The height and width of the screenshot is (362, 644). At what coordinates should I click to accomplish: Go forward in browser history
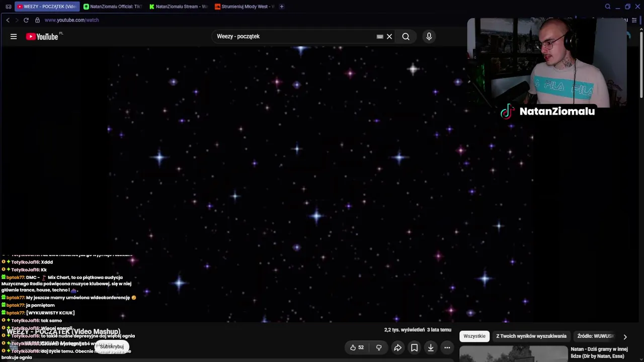(x=17, y=20)
